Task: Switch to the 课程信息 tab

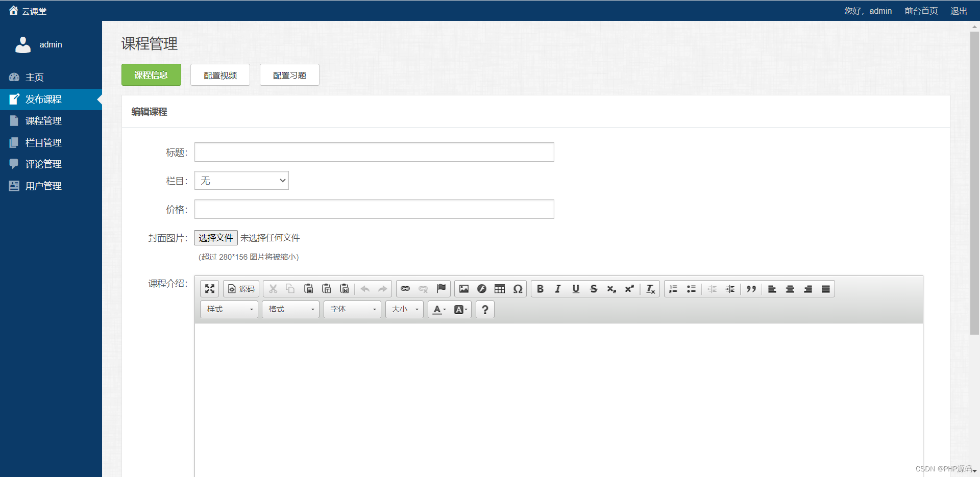Action: click(151, 75)
